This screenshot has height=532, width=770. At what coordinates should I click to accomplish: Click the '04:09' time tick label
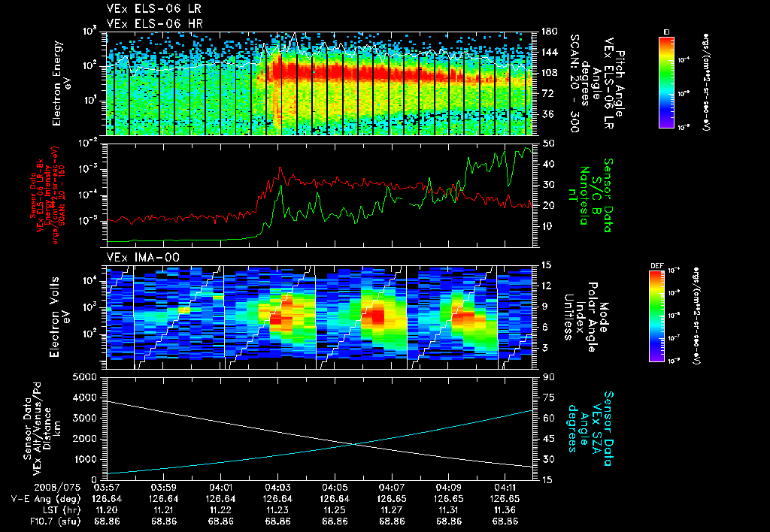click(448, 488)
